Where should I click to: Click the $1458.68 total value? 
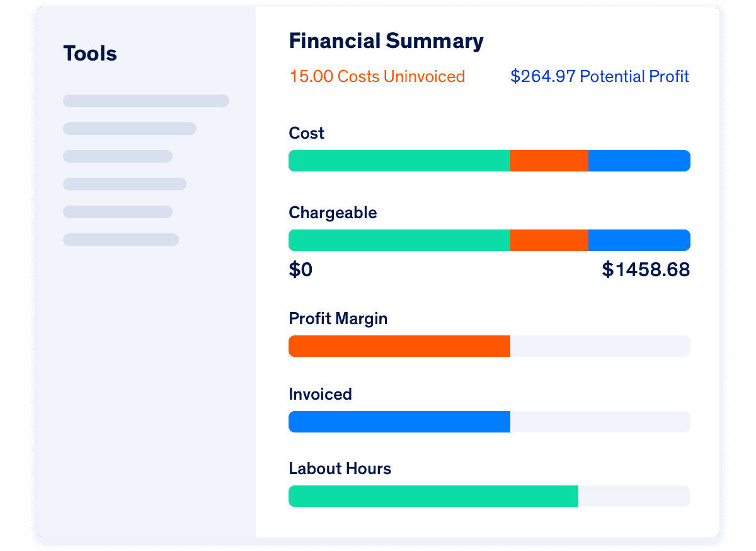point(646,270)
